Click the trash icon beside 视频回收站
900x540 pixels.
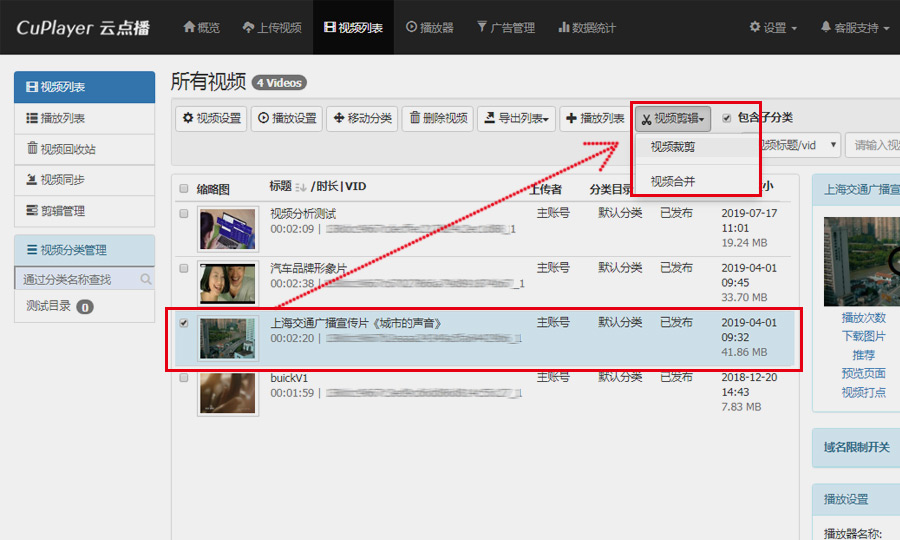[32, 149]
